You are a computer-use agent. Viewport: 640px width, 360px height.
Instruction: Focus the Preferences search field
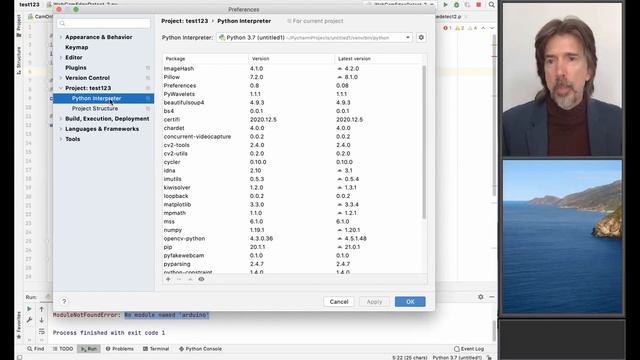pos(104,23)
